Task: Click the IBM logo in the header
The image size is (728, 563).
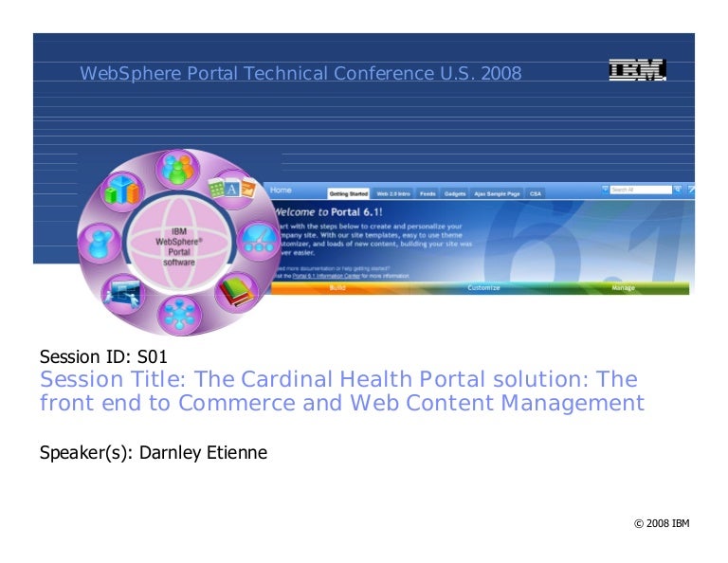Action: 637,69
